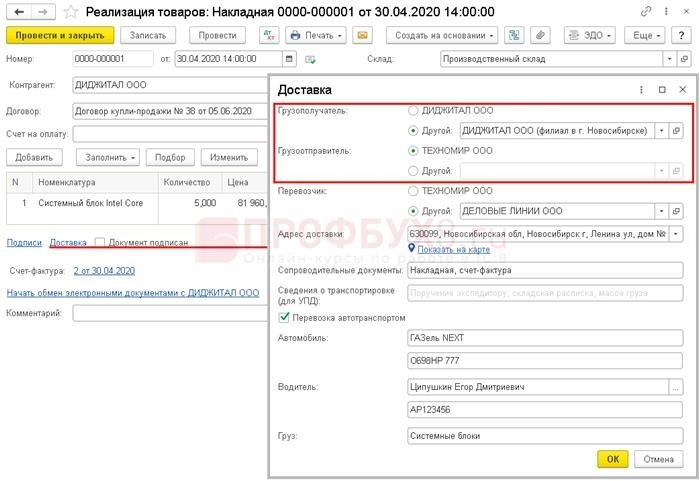700x481 pixels.
Task: Select Другой radio for Перевозчик
Action: 413,211
